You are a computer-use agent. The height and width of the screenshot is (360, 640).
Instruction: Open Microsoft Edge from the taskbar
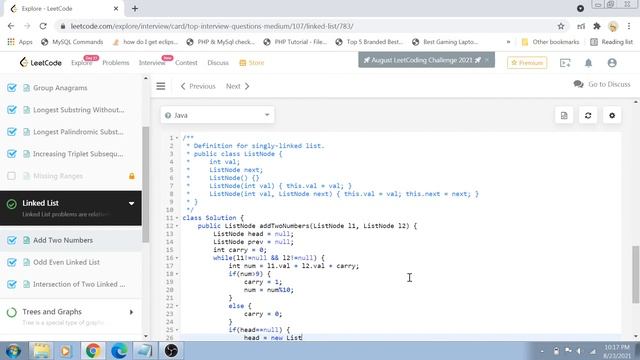tap(119, 351)
